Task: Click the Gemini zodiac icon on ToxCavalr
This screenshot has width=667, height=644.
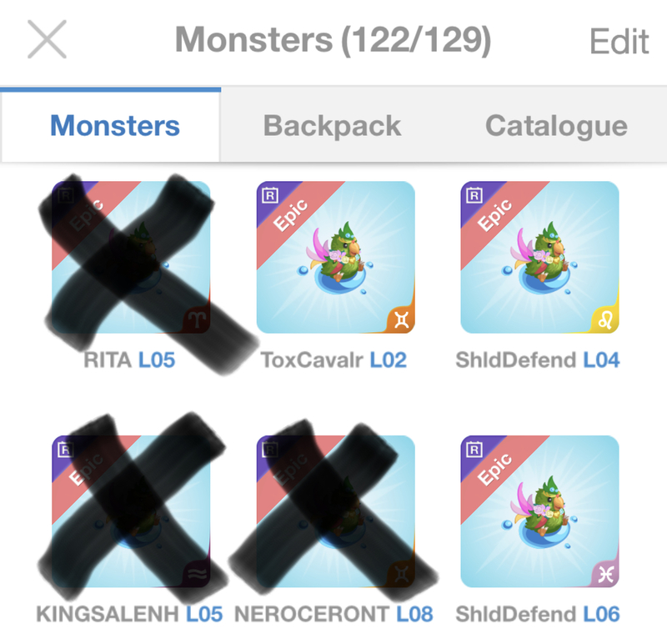Action: point(401,320)
